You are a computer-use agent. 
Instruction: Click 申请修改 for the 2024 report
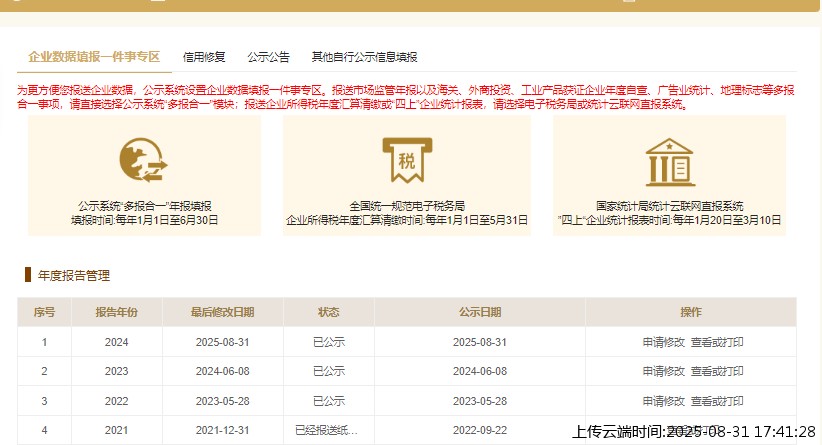pos(664,342)
